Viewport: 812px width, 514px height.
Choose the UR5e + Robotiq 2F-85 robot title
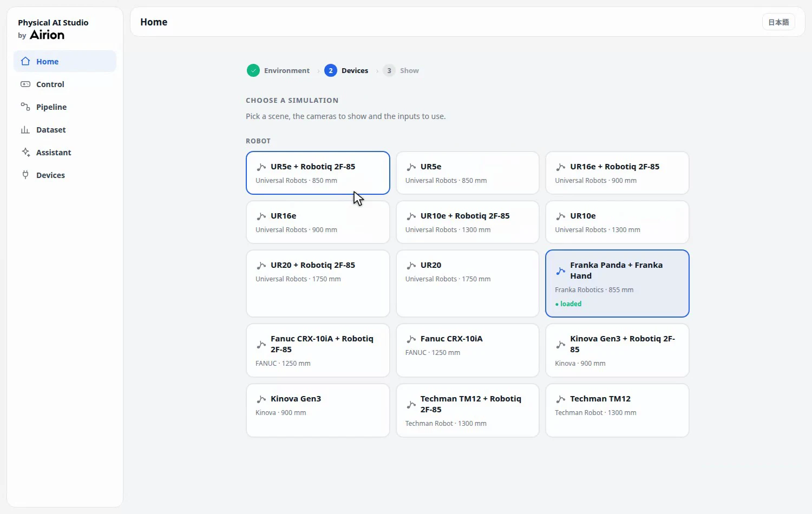pyautogui.click(x=313, y=167)
